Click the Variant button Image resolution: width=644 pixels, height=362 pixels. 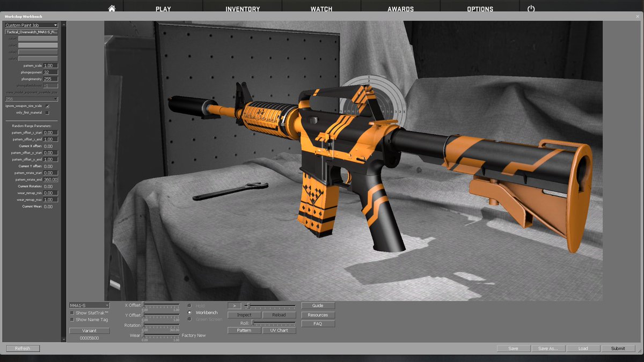click(89, 331)
